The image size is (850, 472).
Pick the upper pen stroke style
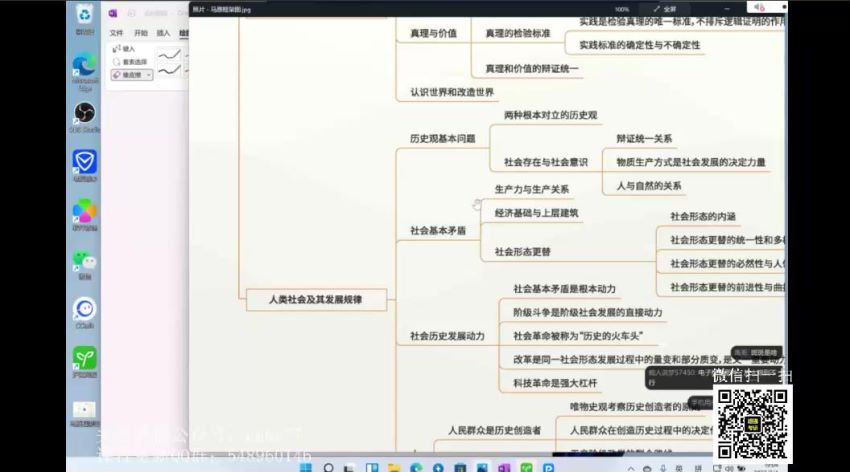pos(169,55)
